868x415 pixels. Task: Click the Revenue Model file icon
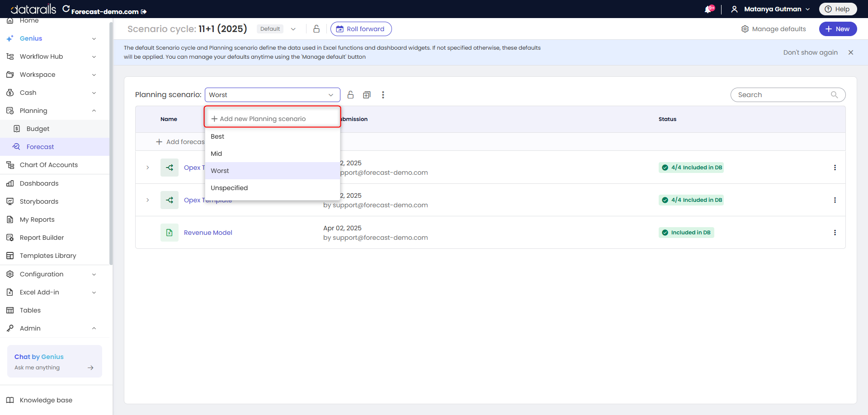click(x=170, y=233)
